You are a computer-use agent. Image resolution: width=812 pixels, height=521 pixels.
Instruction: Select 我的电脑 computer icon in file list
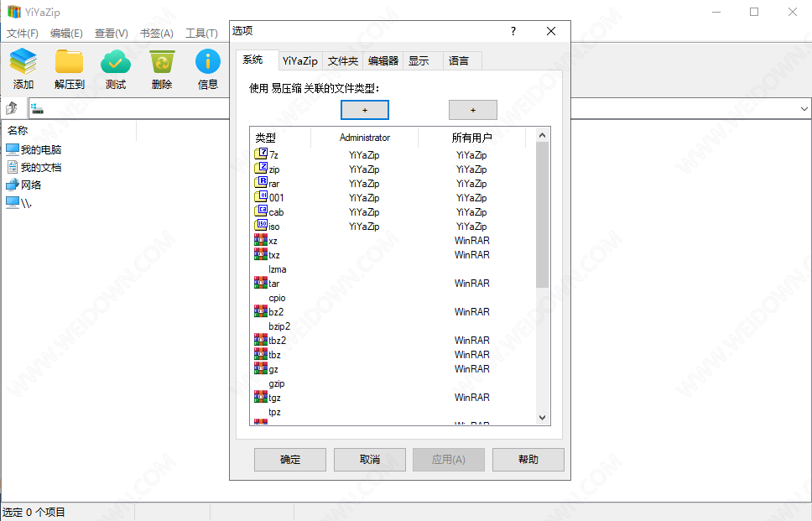(13, 149)
